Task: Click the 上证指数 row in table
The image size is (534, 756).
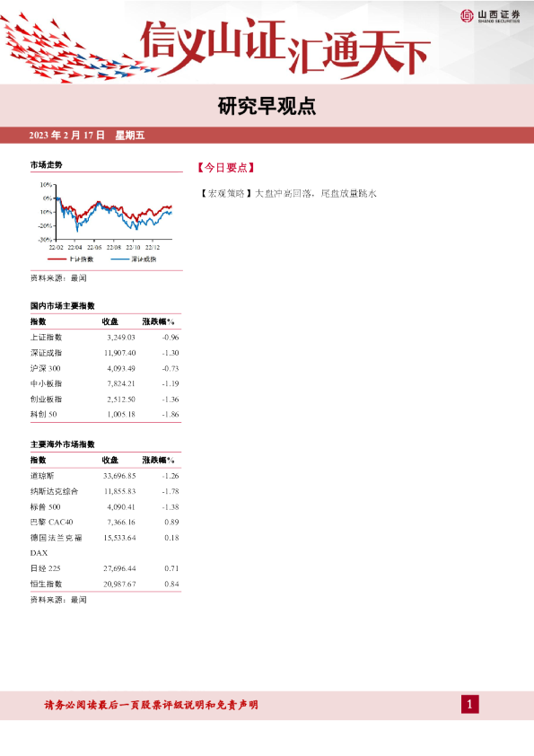Action: pos(105,337)
